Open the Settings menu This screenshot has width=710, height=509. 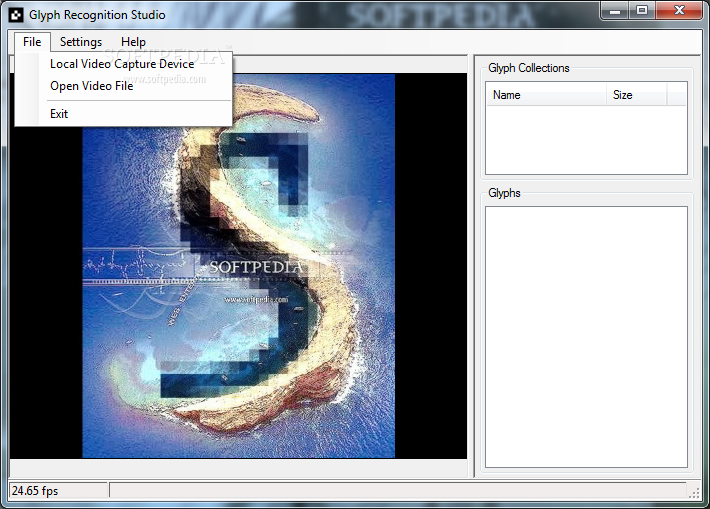click(81, 42)
